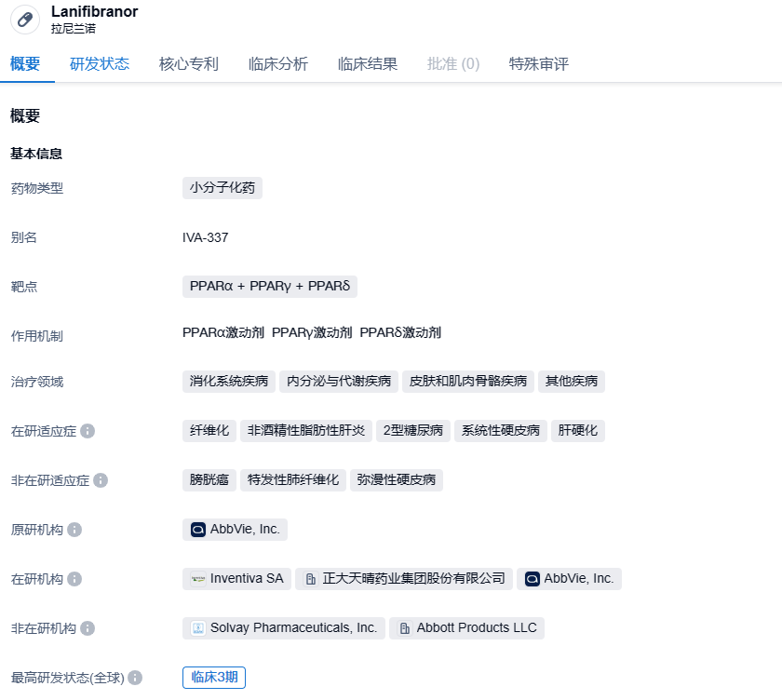Click info icon next to 非在研机构
Viewport: 782px width, 700px height.
click(x=88, y=628)
